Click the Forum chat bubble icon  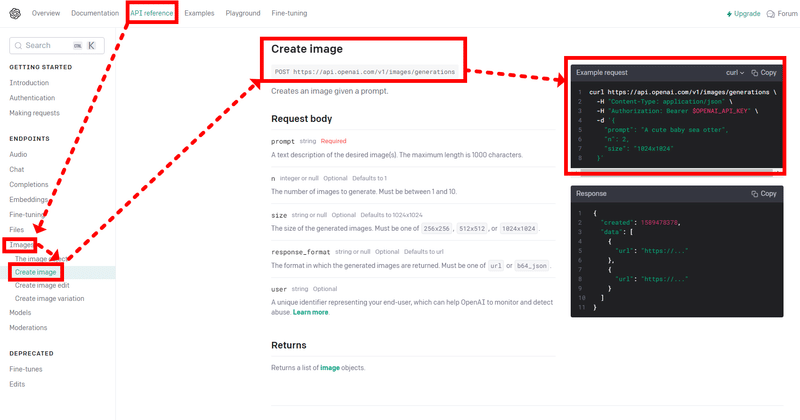coord(770,14)
